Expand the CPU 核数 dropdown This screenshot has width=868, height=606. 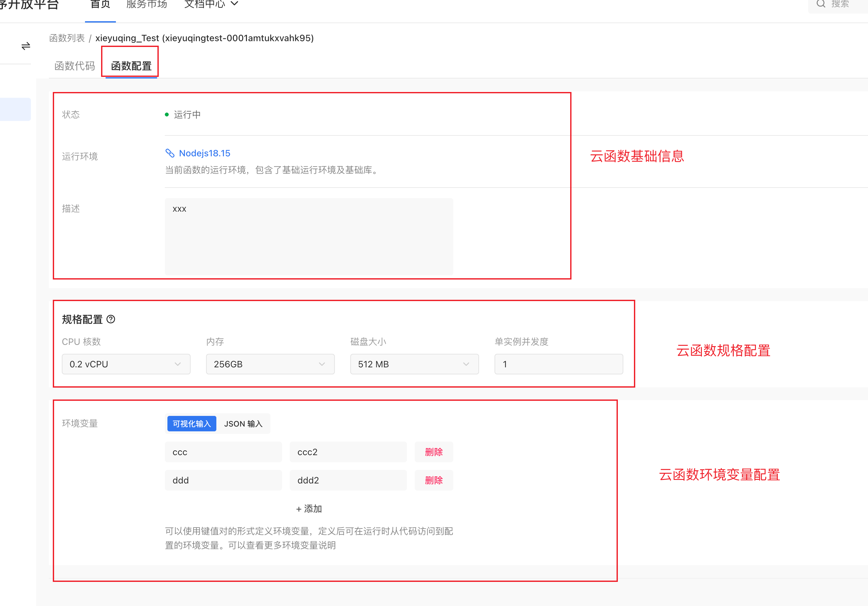click(126, 364)
